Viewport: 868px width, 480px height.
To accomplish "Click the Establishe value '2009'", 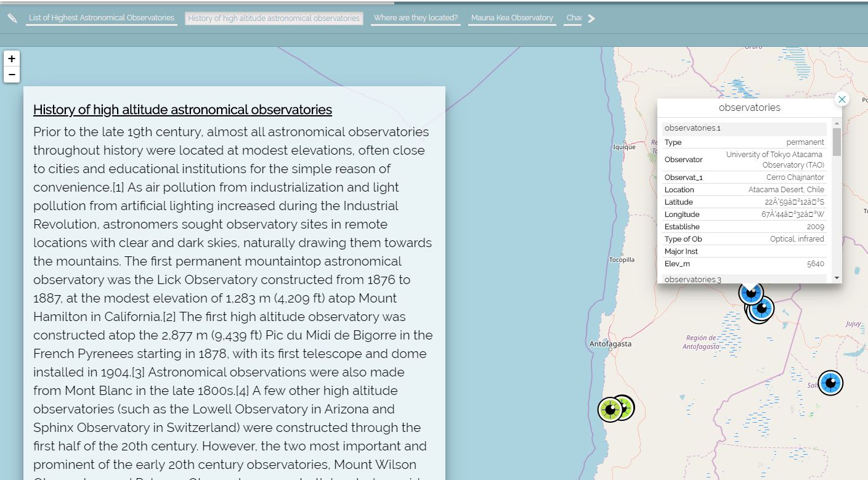I will [816, 227].
